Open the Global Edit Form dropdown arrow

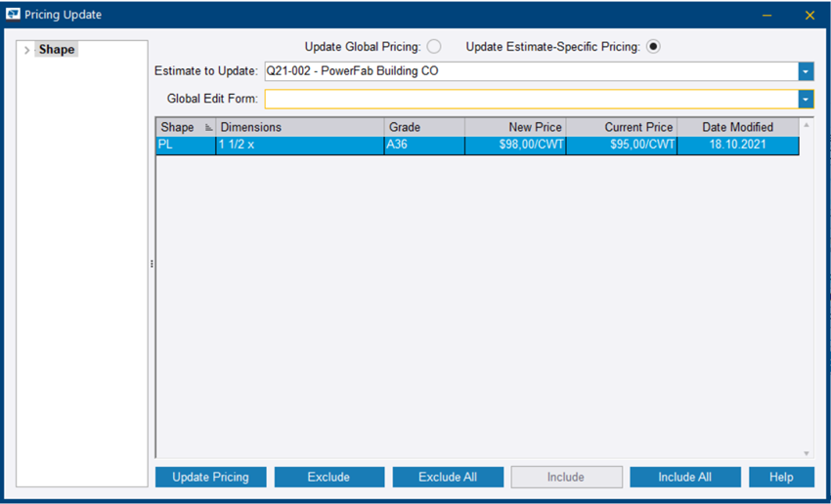click(806, 99)
